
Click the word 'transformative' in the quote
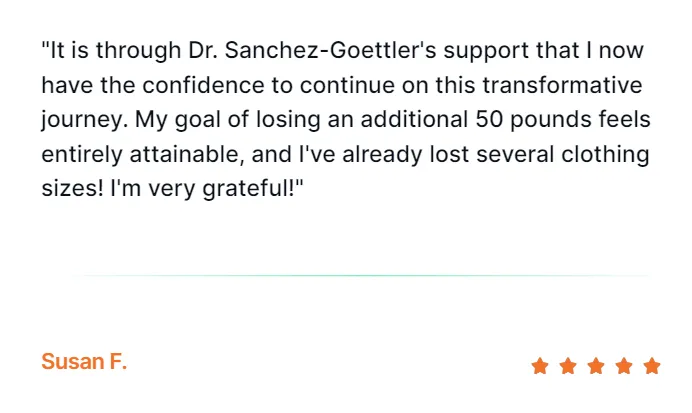click(x=562, y=85)
